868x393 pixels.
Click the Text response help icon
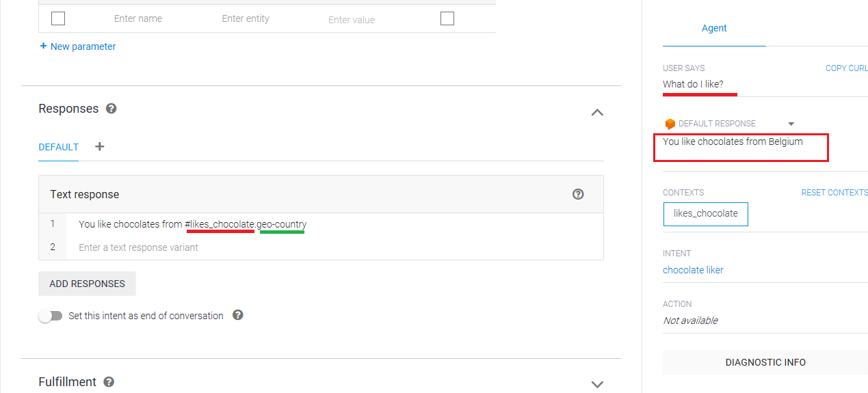point(578,194)
